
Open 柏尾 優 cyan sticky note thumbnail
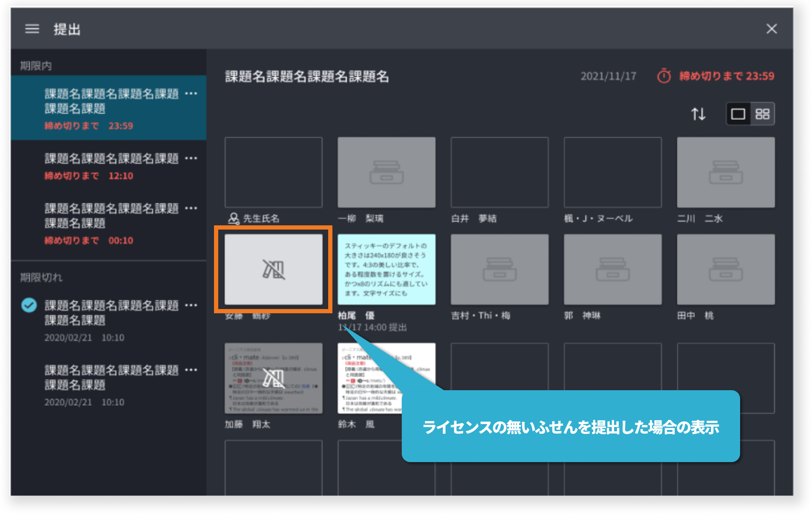[387, 269]
